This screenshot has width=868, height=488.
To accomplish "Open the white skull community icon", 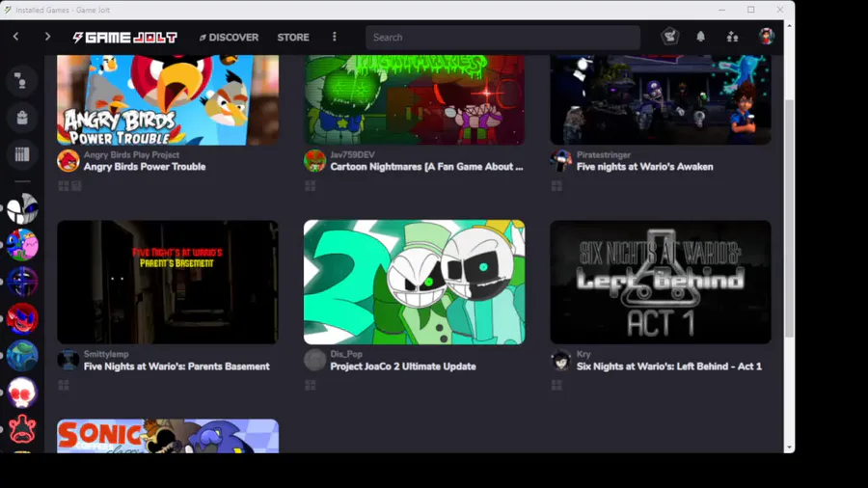I will pos(22,392).
